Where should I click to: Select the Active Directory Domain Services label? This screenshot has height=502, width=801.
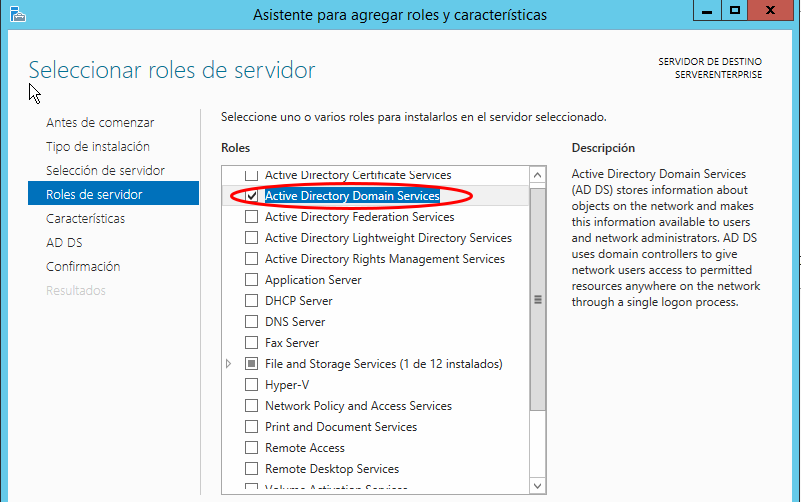[352, 196]
